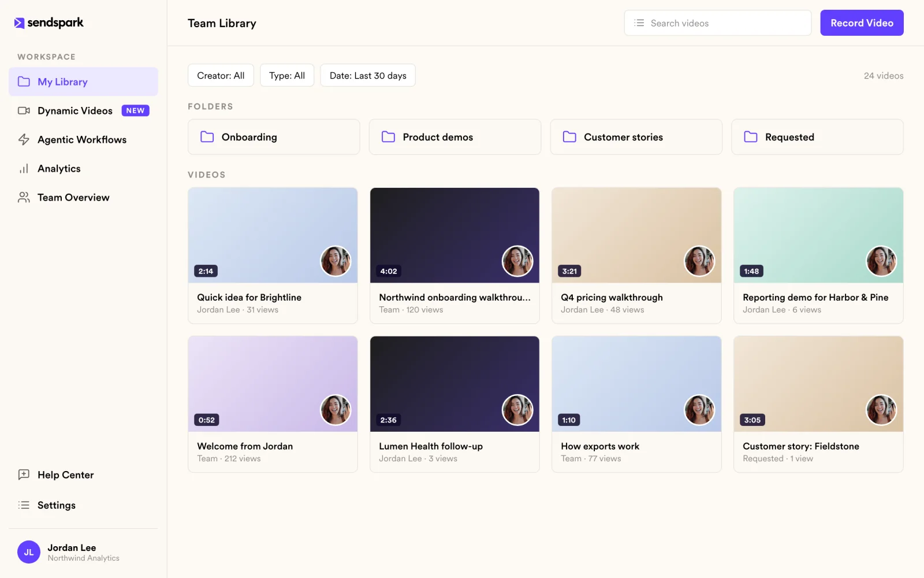This screenshot has height=578, width=924.
Task: Open the Type: All filter dropdown
Action: tap(287, 75)
